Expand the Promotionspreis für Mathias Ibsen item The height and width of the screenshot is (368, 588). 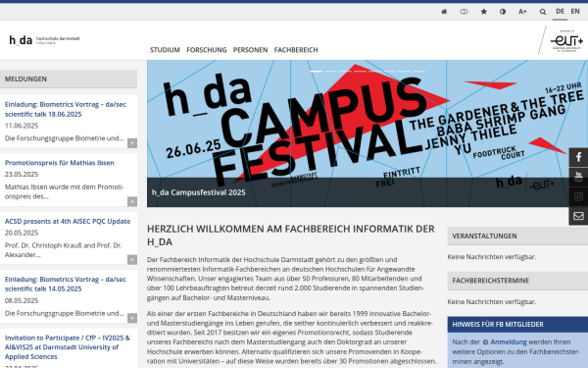coord(132,201)
